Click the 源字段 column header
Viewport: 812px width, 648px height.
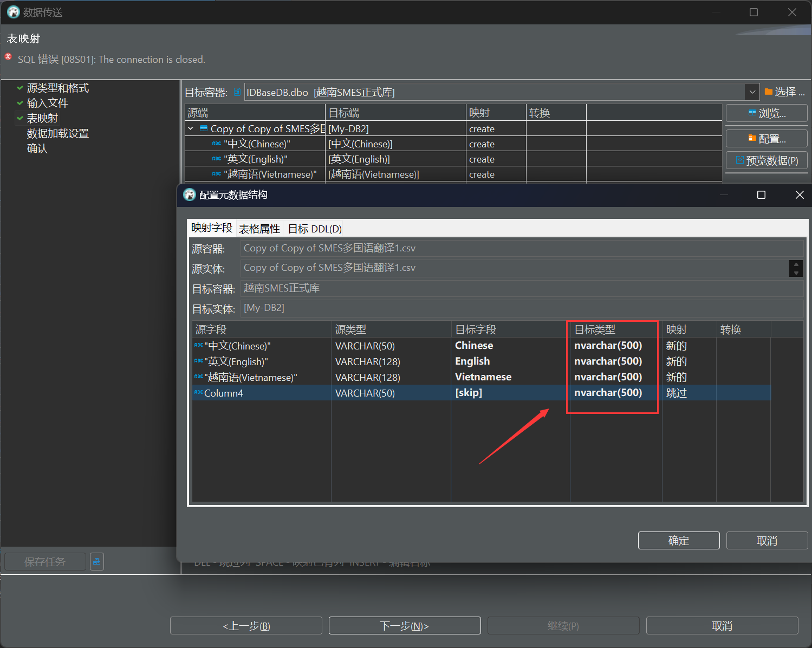(262, 329)
